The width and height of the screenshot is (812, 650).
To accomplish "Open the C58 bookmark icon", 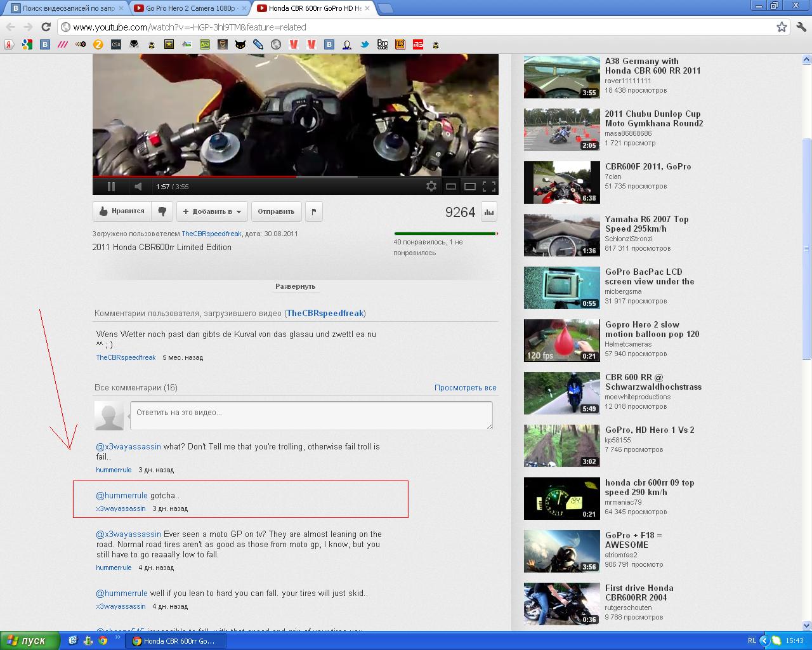I will [x=116, y=44].
